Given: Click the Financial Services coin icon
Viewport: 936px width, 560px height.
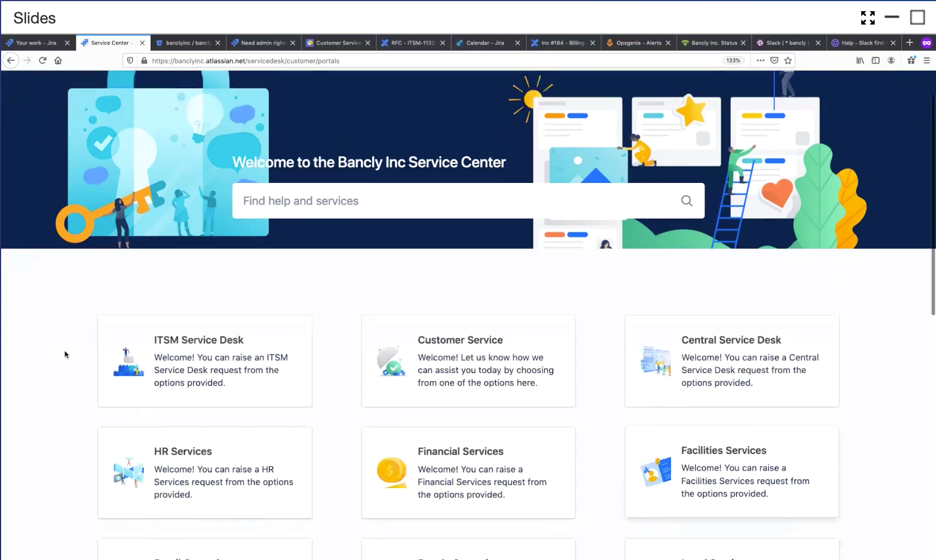Looking at the screenshot, I should [x=392, y=472].
